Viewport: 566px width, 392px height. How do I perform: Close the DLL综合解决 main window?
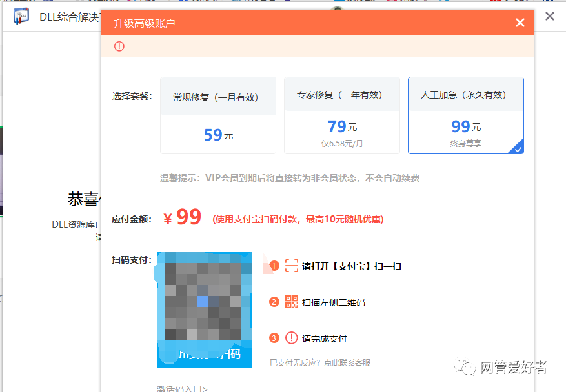click(x=549, y=16)
